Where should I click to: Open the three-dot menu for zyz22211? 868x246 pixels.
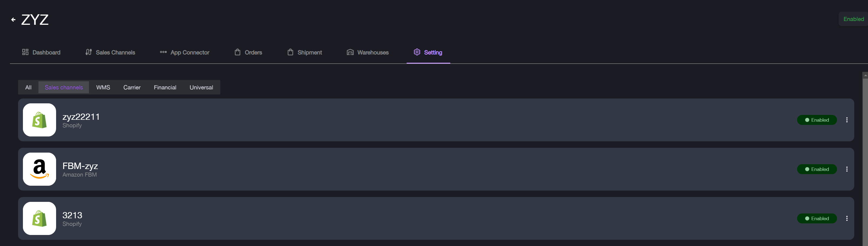click(x=847, y=120)
